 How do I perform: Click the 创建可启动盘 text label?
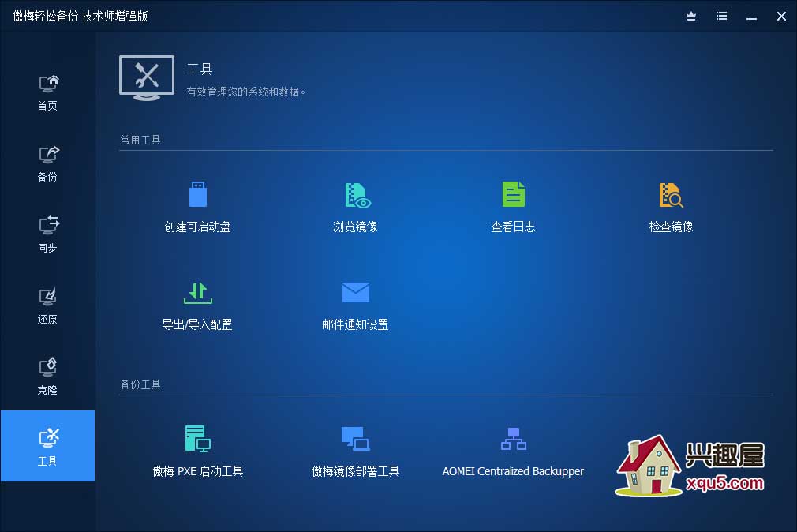point(198,227)
